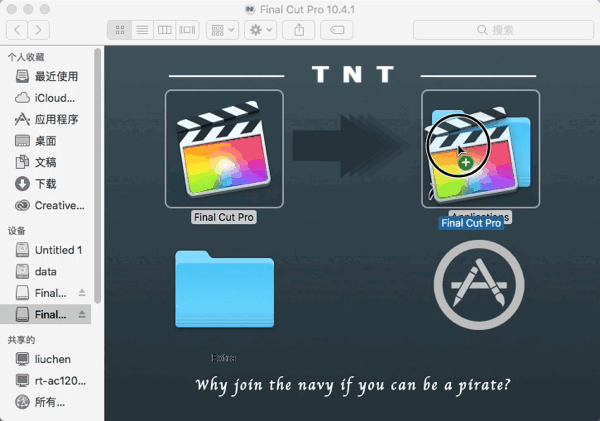Focus the search field

(x=503, y=30)
